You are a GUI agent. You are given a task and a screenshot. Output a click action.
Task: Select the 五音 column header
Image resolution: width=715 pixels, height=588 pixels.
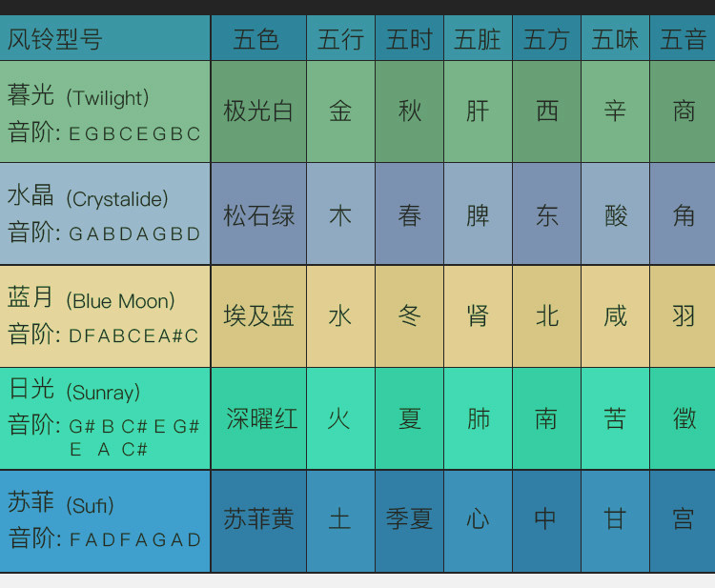click(684, 39)
